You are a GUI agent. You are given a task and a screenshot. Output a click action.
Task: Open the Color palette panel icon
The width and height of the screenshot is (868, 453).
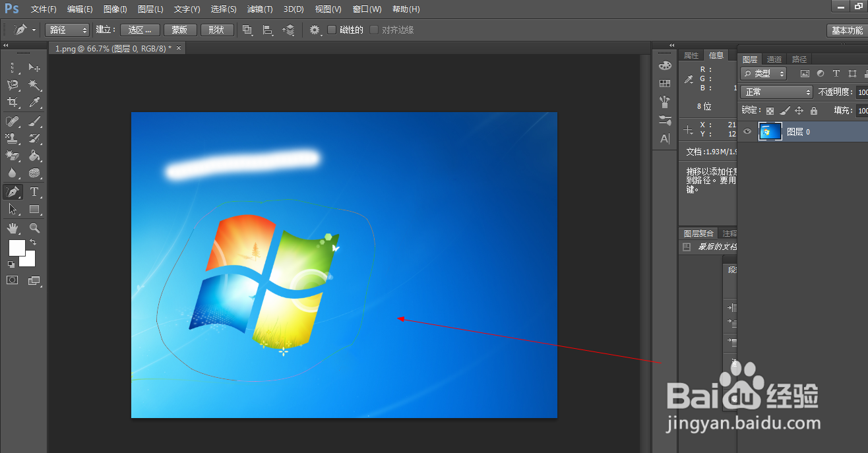coord(665,65)
